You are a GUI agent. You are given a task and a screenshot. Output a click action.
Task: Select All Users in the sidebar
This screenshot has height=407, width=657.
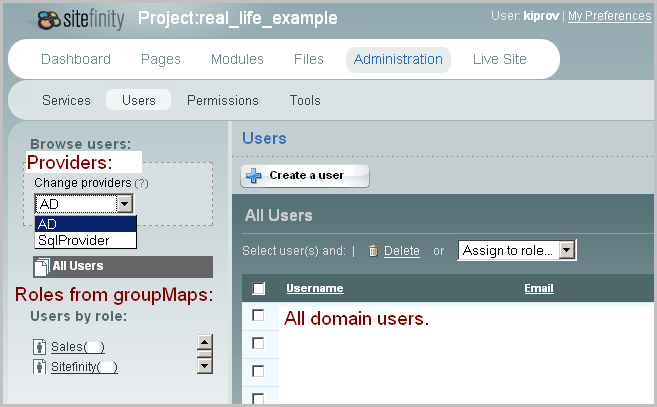tap(123, 267)
